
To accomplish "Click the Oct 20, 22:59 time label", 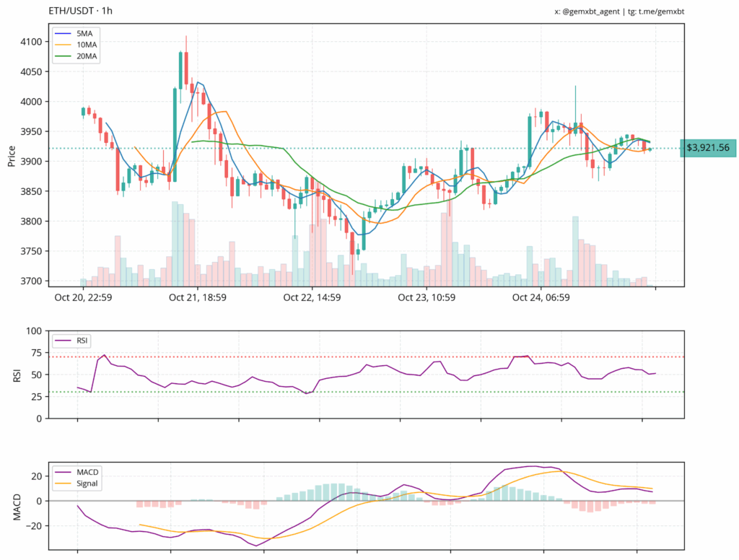I will point(83,297).
